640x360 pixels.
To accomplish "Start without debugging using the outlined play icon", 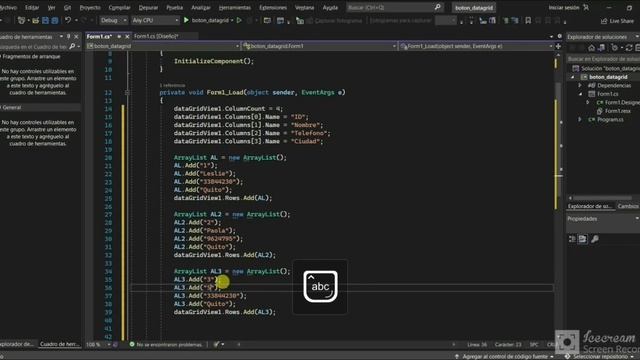I will 240,20.
